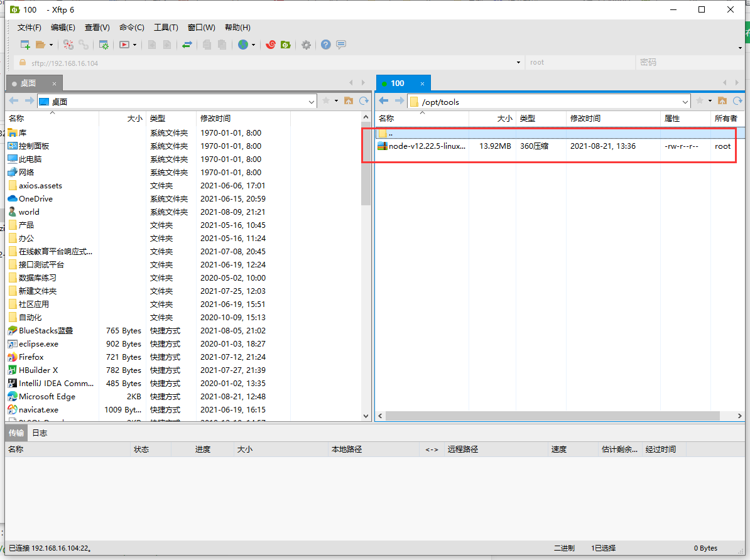
Task: Sort local files by 类型 column
Action: click(171, 119)
